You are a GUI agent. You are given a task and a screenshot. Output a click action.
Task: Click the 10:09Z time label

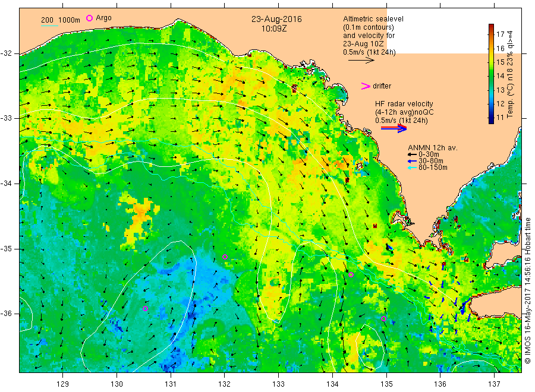pyautogui.click(x=274, y=29)
